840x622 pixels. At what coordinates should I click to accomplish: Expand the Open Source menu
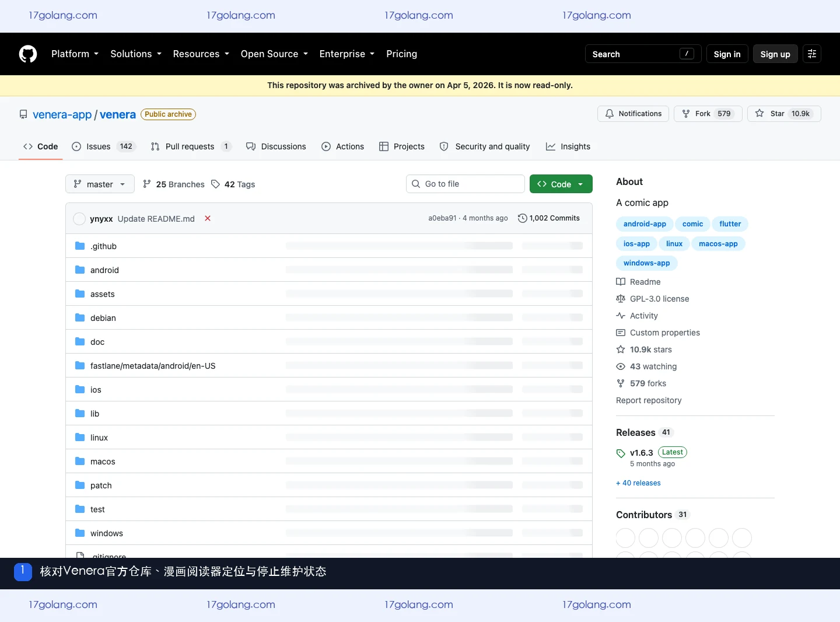click(274, 54)
